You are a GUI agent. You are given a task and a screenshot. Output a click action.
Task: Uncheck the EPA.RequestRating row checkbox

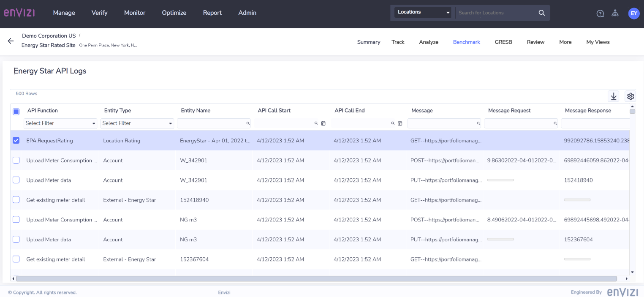16,140
